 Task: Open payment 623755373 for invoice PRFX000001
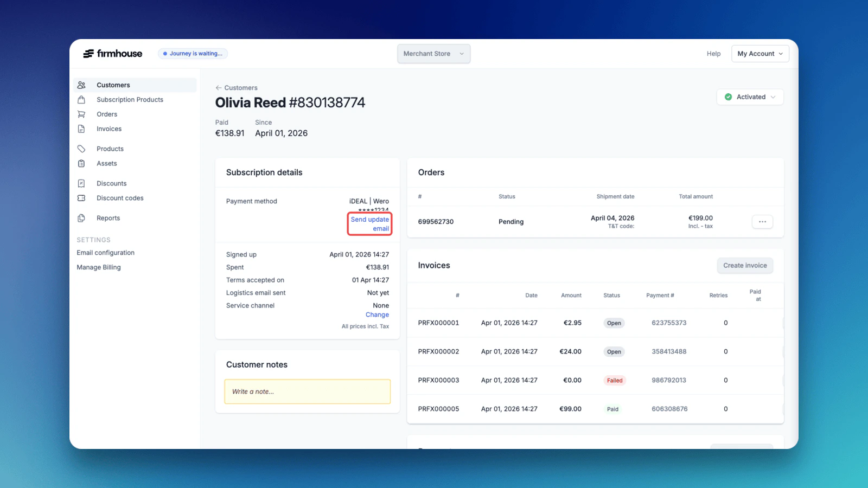click(x=669, y=323)
